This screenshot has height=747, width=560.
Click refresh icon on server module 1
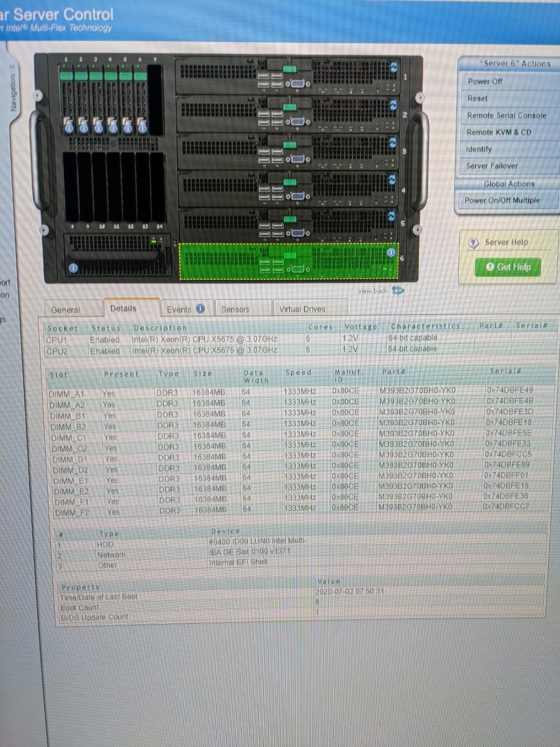pos(393,67)
